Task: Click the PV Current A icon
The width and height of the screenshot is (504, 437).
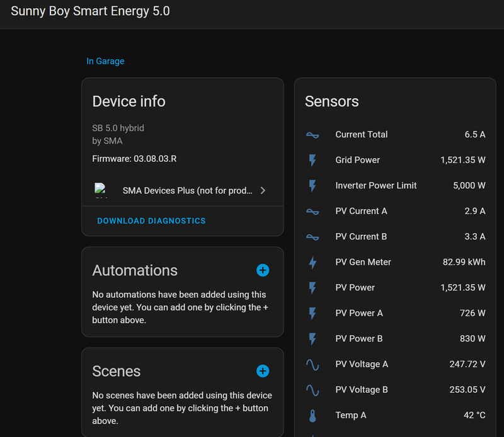Action: [x=312, y=212]
